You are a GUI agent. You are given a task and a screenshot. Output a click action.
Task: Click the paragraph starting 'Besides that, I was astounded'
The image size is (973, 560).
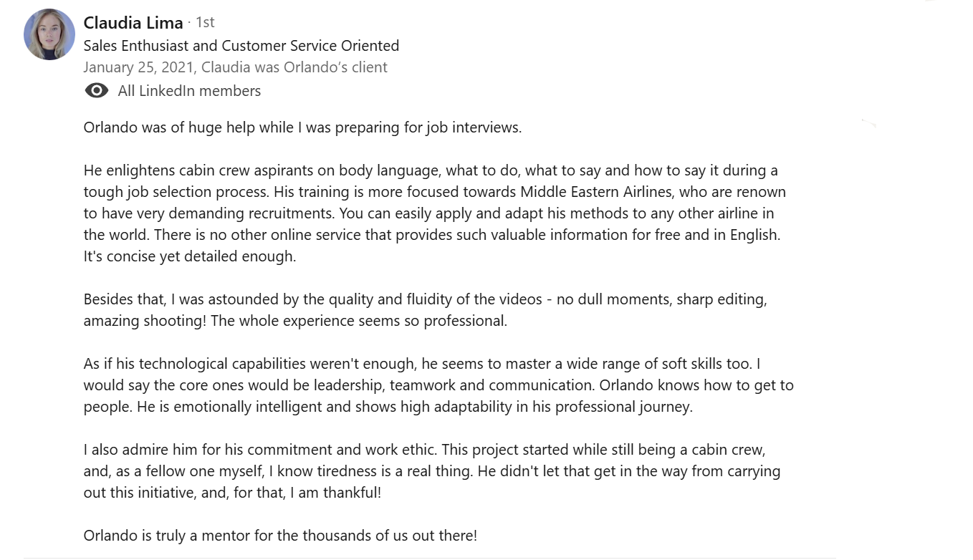tap(425, 299)
